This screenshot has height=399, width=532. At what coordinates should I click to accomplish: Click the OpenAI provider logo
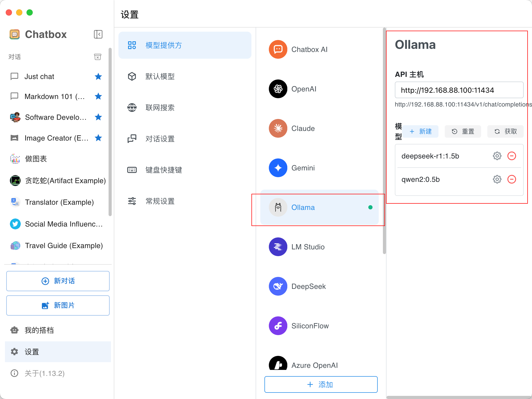[x=278, y=89]
